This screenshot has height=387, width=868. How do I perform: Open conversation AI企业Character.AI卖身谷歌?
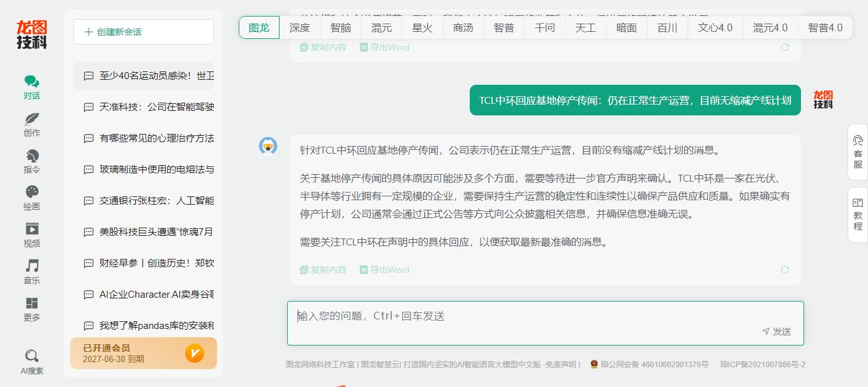pyautogui.click(x=144, y=295)
